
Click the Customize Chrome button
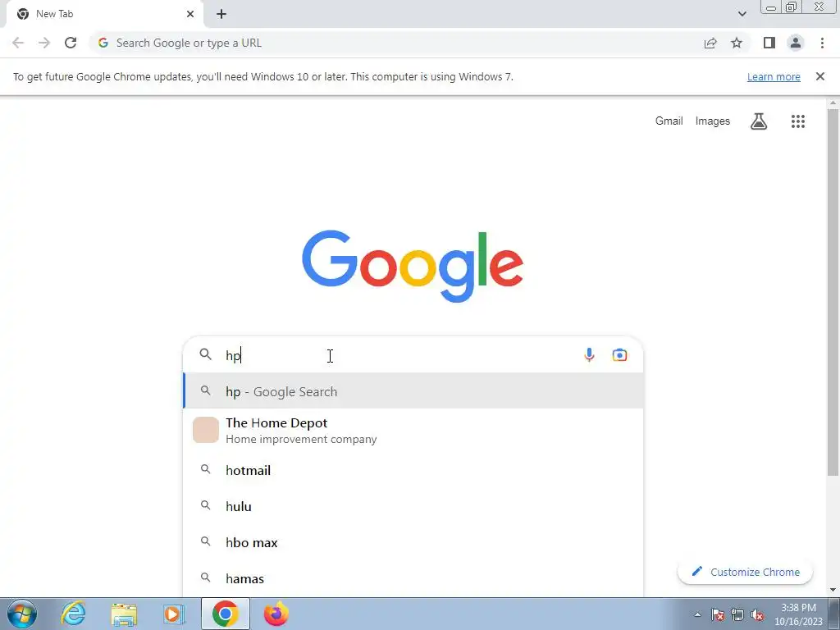pyautogui.click(x=745, y=572)
